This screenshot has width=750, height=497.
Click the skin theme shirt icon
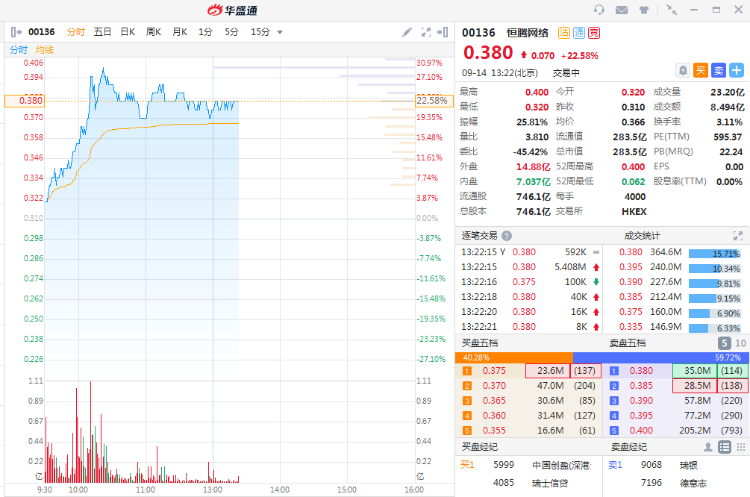pos(644,10)
